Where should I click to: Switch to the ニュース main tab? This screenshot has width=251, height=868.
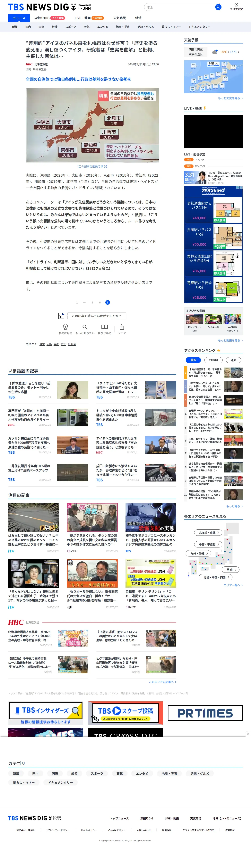click(19, 18)
